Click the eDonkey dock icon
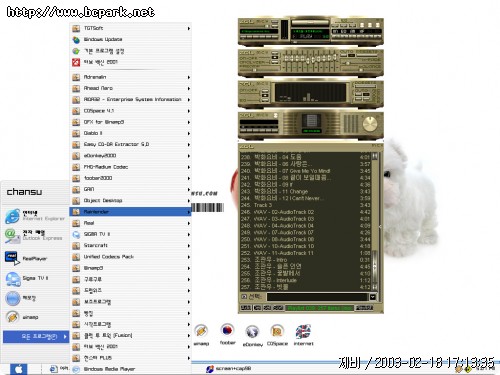This screenshot has height=375, width=500. (252, 332)
